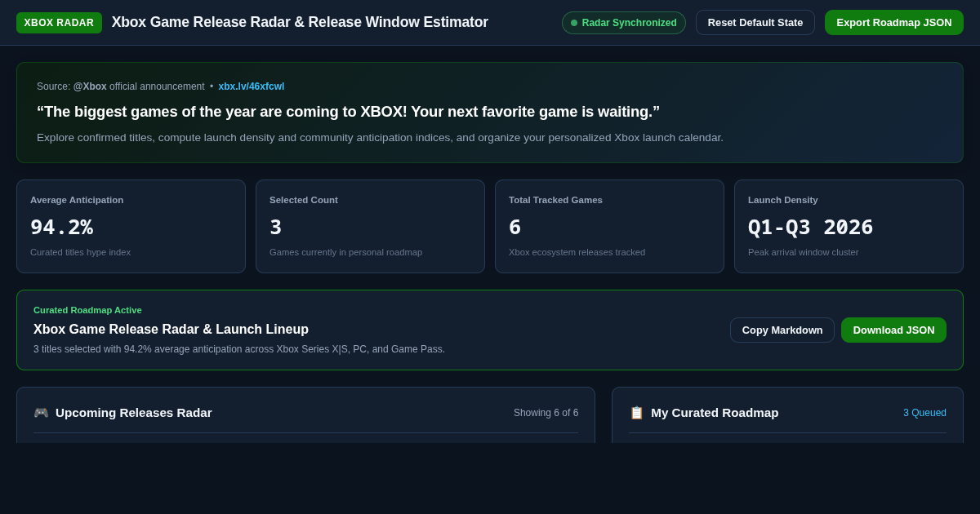Click My Curated Roadmap heading
This screenshot has height=514, width=980.
click(x=715, y=413)
